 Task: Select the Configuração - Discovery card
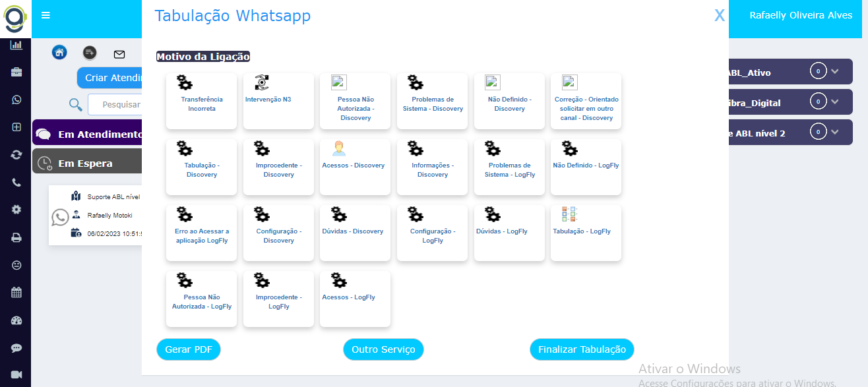pos(278,233)
